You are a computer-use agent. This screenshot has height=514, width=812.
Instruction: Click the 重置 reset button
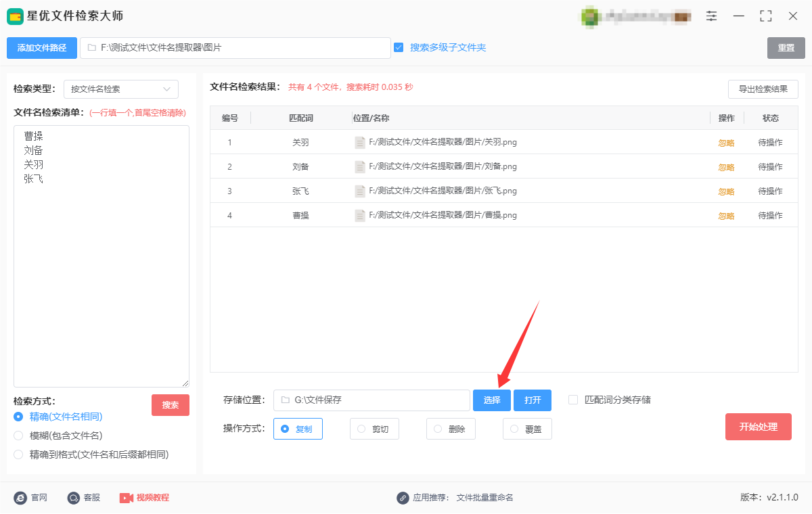pyautogui.click(x=786, y=48)
